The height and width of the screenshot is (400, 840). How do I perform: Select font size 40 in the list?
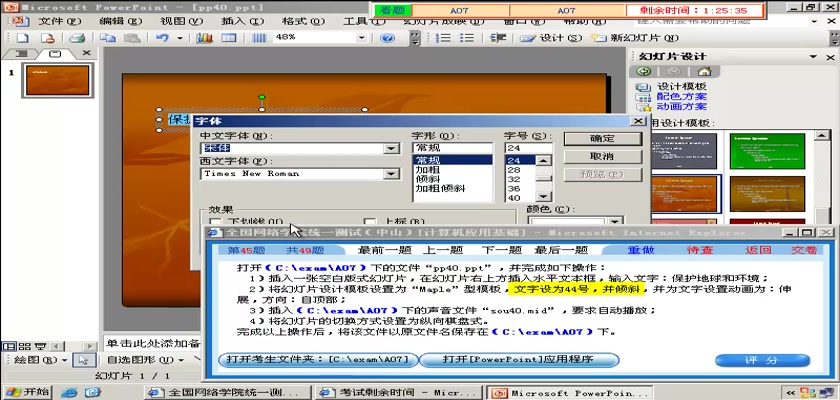point(514,198)
